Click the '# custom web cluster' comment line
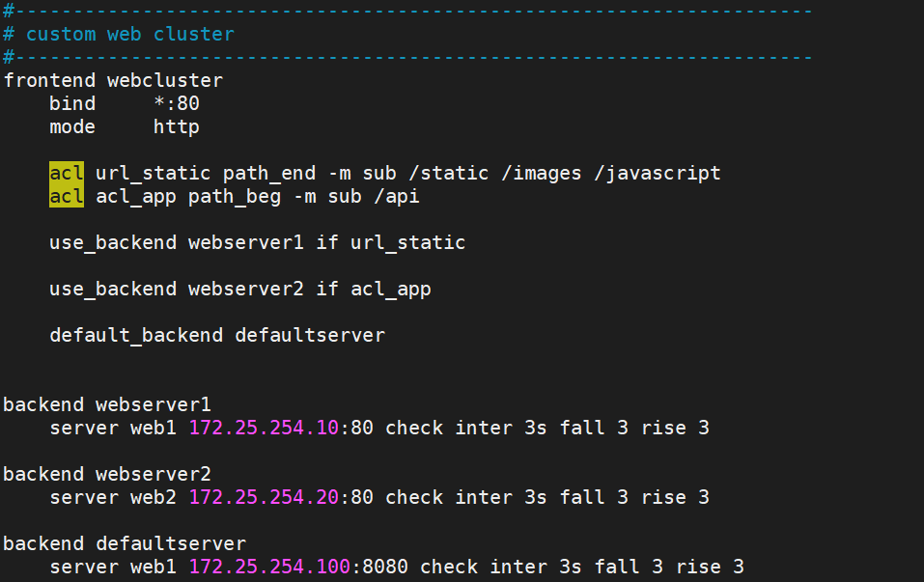 point(119,34)
